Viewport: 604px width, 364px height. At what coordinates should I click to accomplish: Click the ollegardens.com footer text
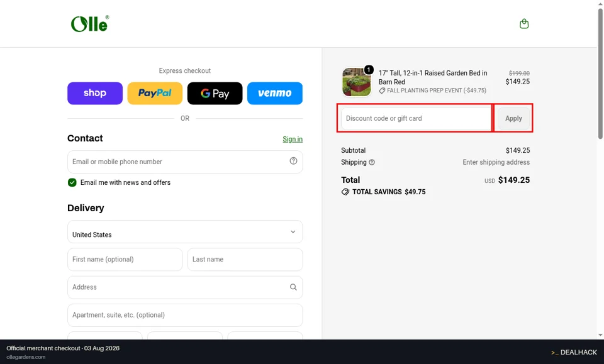(26, 357)
